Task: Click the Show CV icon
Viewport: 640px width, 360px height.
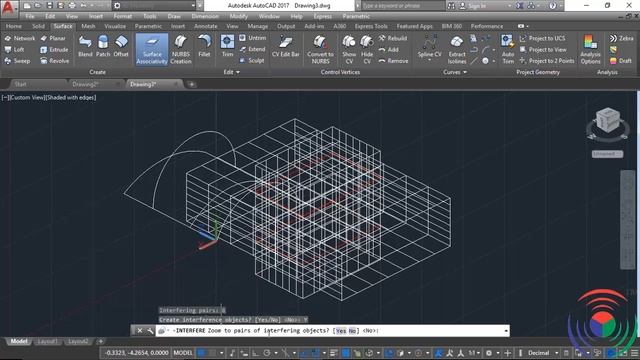Action: point(349,49)
